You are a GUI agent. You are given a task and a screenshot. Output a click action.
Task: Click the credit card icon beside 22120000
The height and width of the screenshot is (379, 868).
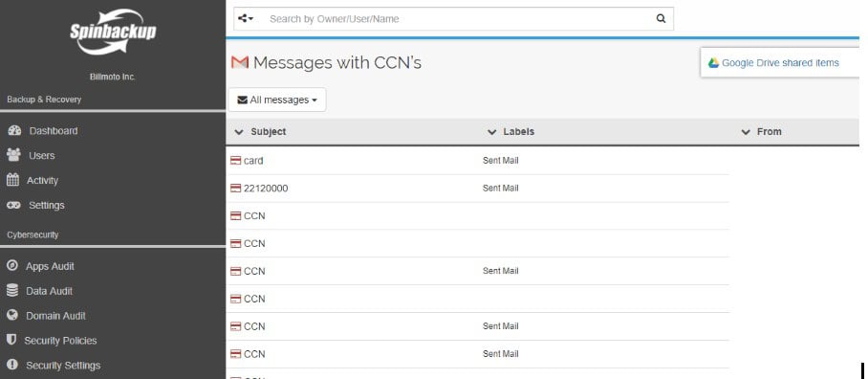tap(235, 189)
